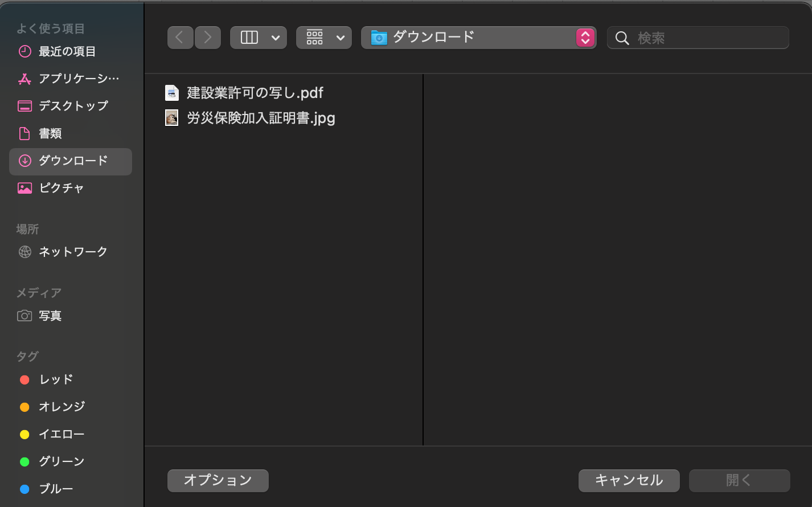Focus the 検索 search field
812x507 pixels.
698,38
